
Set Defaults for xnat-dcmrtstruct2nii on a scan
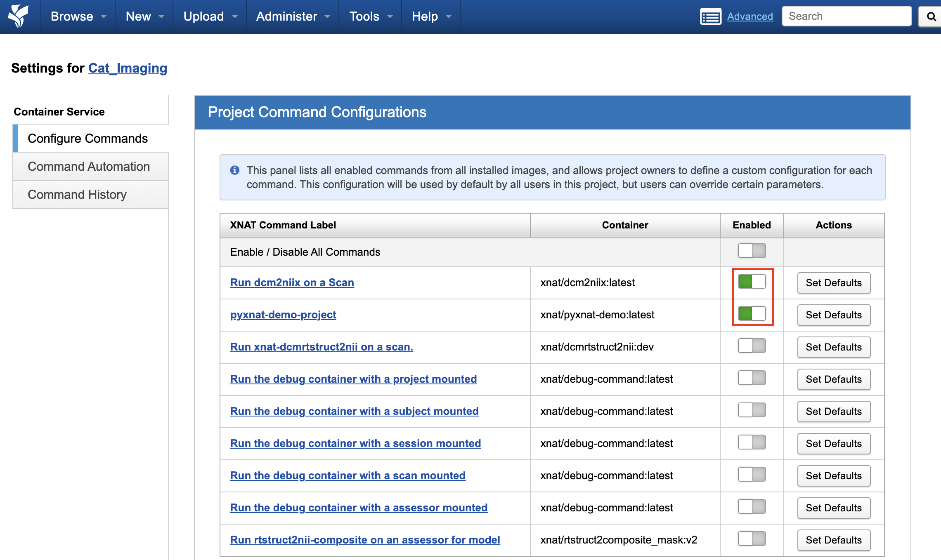(x=834, y=347)
